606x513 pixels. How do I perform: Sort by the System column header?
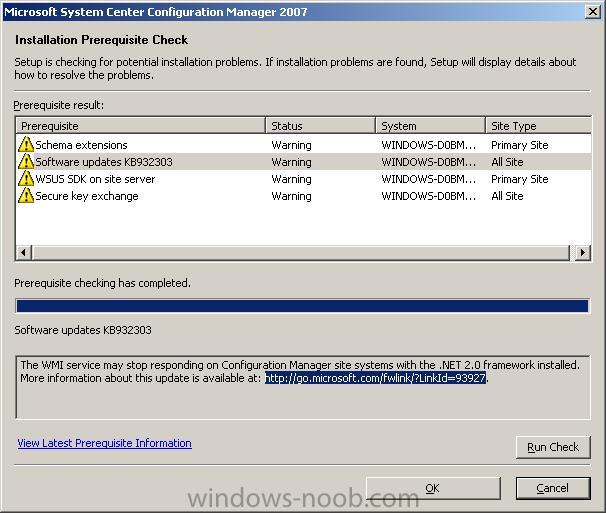tap(430, 126)
